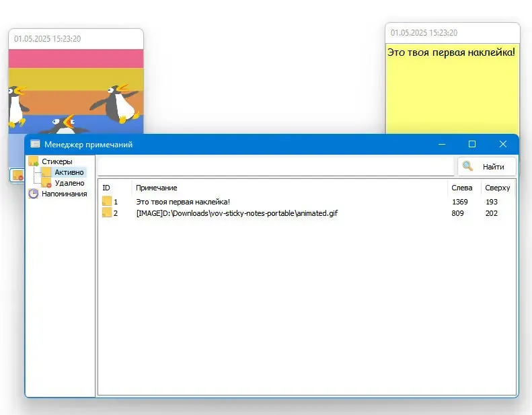This screenshot has width=532, height=415.
Task: Click the note icon of row 2
Action: pyautogui.click(x=107, y=213)
